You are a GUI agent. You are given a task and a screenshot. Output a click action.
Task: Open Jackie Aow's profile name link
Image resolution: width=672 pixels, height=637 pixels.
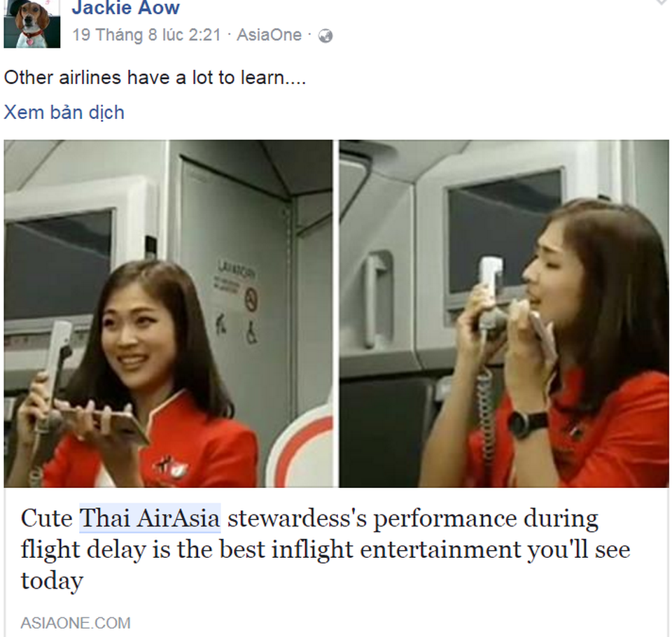coord(125,8)
